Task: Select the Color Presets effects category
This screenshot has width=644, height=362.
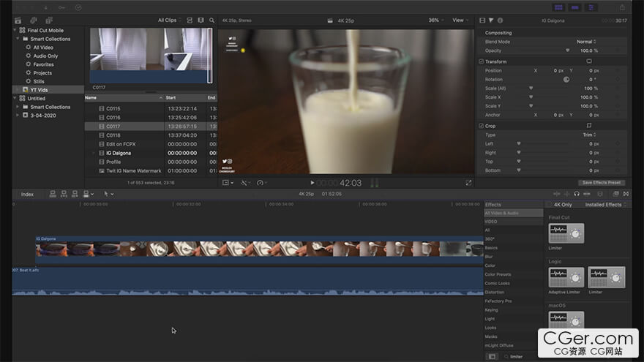Action: coord(498,274)
